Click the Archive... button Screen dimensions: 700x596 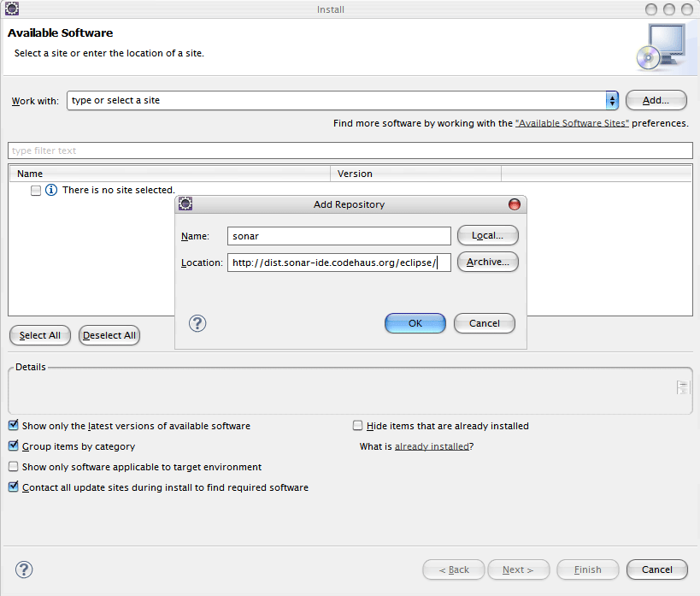[488, 263]
